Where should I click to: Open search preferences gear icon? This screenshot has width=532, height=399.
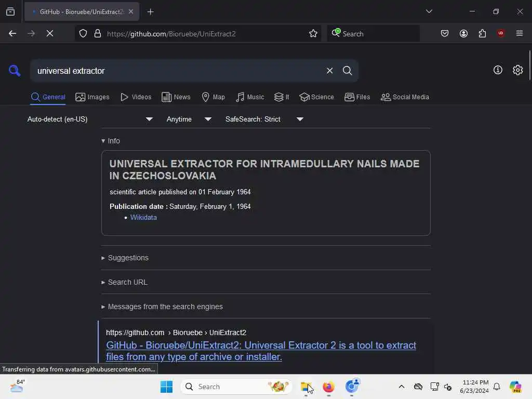click(x=517, y=70)
